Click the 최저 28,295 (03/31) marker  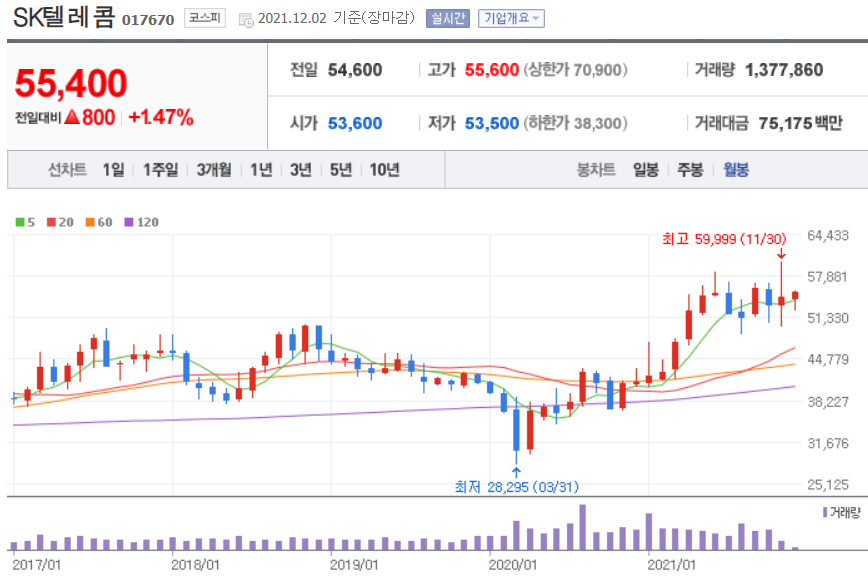point(516,487)
